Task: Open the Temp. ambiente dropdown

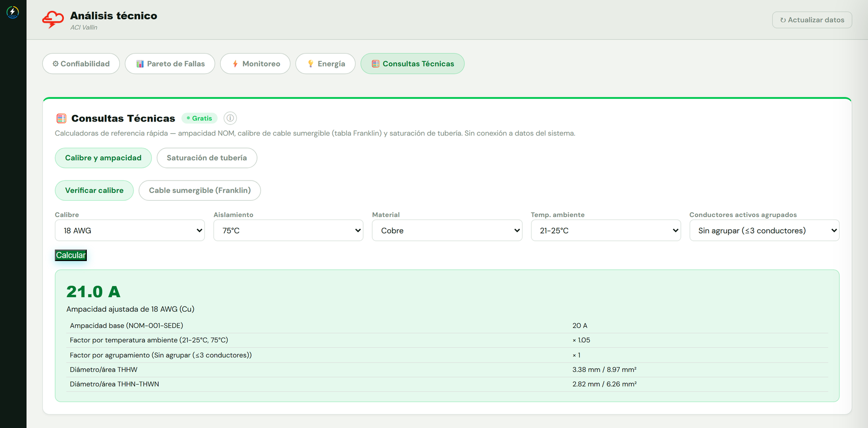Action: [x=606, y=231]
